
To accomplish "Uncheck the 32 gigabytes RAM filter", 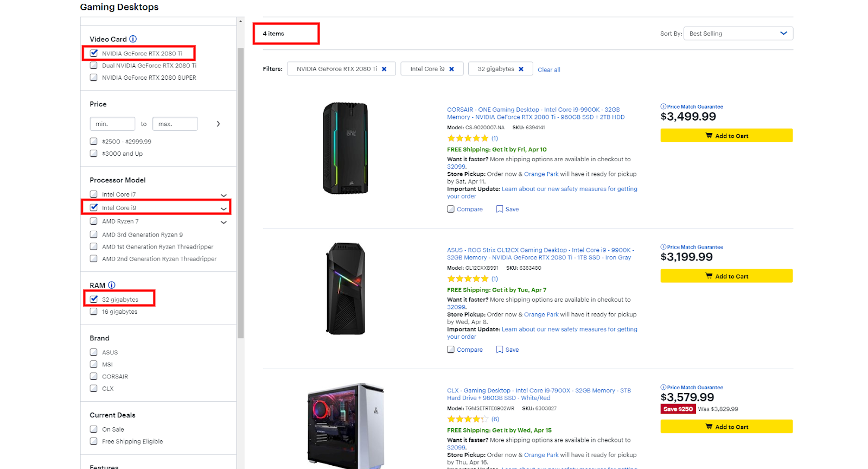I will coord(94,299).
